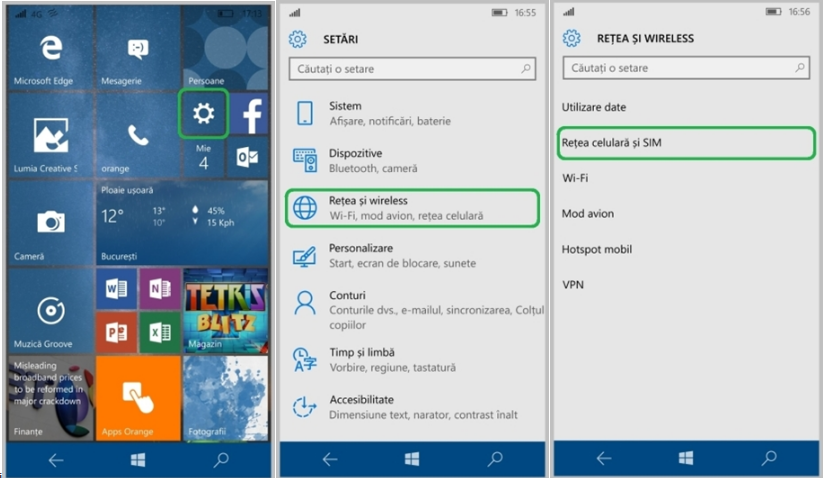Open the Facebook tile

tap(249, 114)
